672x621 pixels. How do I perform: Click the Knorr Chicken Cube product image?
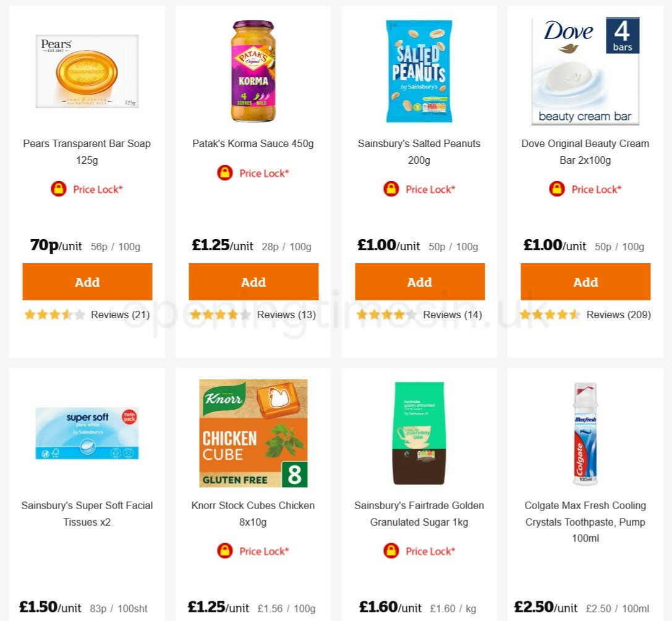[253, 433]
